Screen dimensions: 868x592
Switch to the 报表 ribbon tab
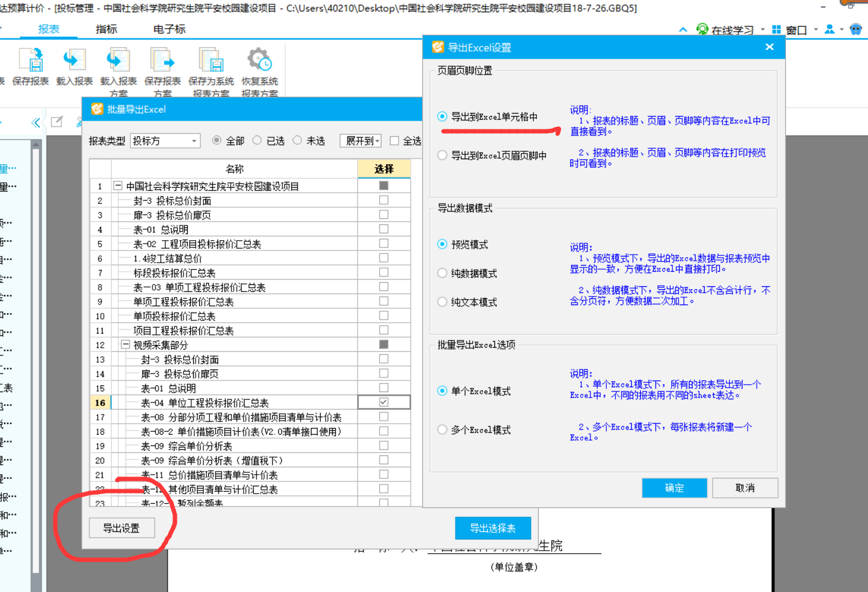pyautogui.click(x=49, y=29)
